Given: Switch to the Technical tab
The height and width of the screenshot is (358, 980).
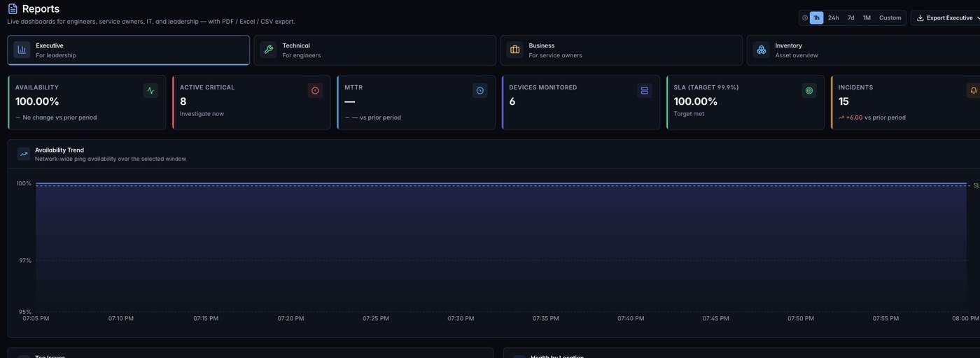Looking at the screenshot, I should [x=375, y=50].
